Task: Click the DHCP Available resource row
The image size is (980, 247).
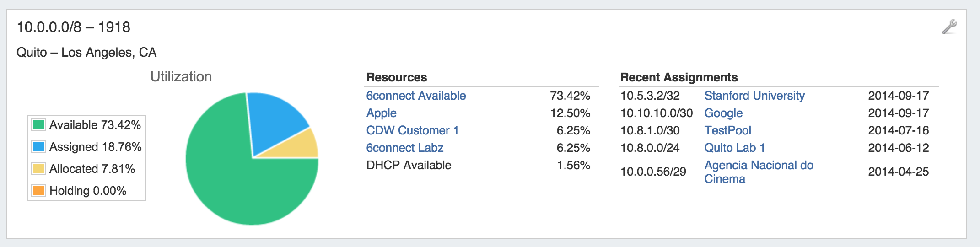Action: tap(409, 165)
